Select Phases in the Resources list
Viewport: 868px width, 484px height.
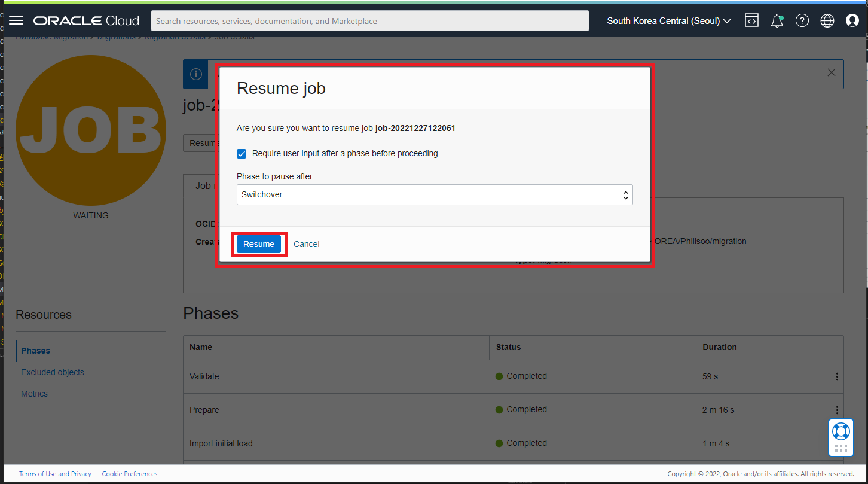point(35,351)
